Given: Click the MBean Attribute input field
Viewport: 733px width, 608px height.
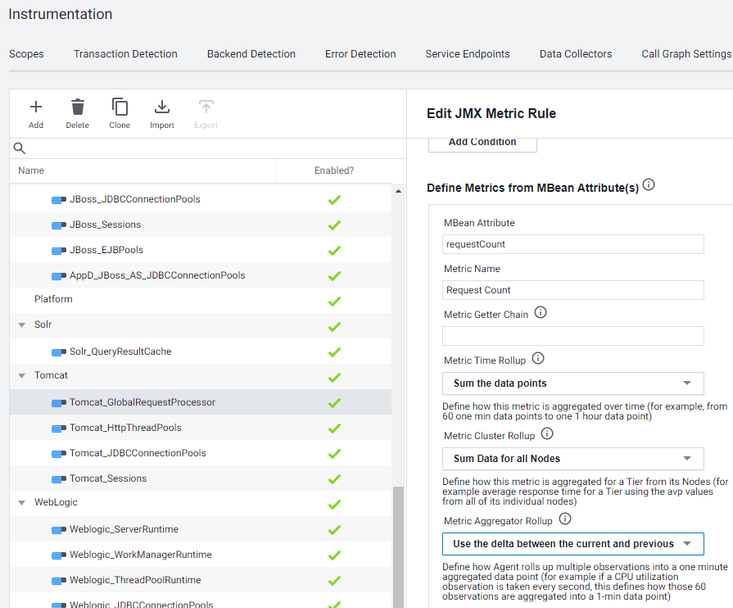Looking at the screenshot, I should 572,244.
